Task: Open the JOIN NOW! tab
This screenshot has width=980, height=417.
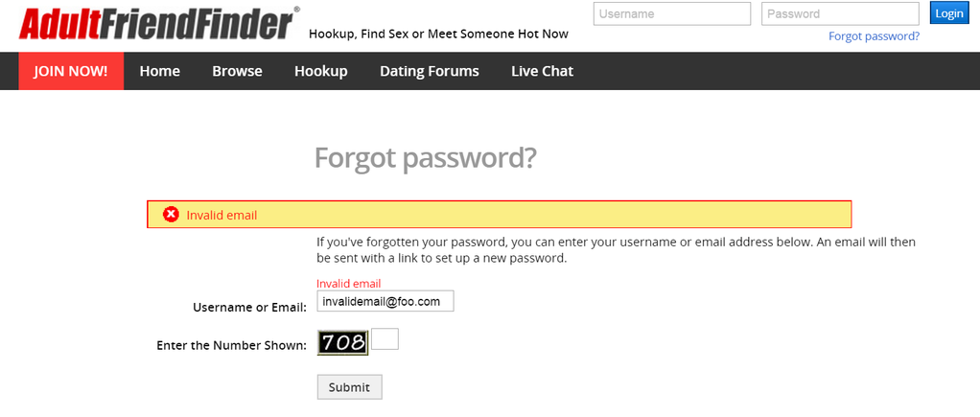Action: [x=71, y=71]
